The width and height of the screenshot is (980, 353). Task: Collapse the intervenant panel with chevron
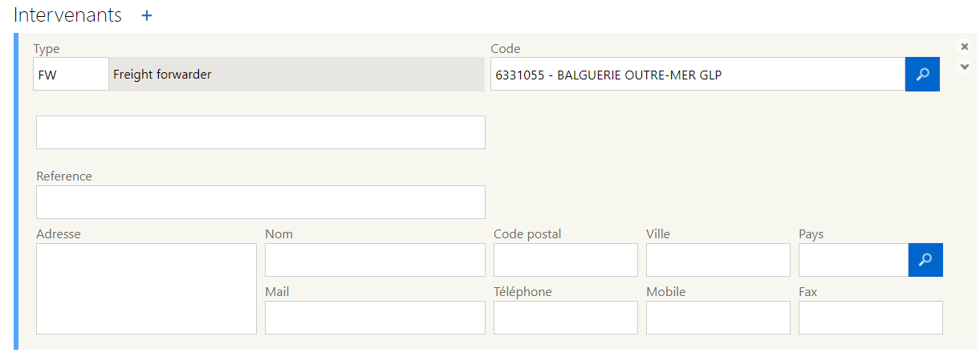pos(965,67)
